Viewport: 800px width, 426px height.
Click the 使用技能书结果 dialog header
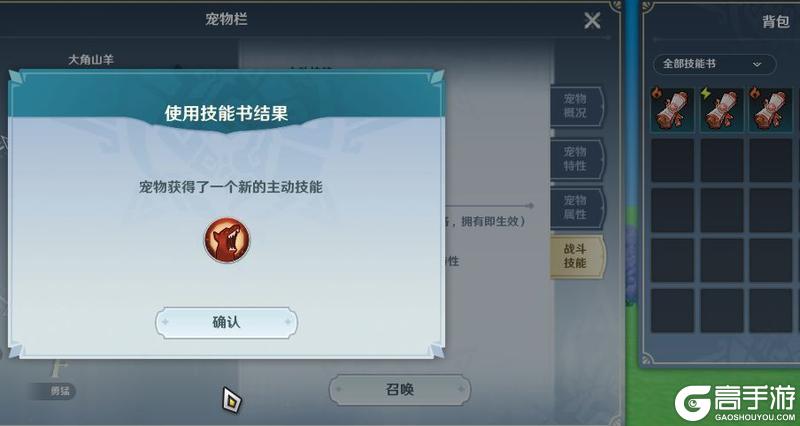tap(226, 113)
